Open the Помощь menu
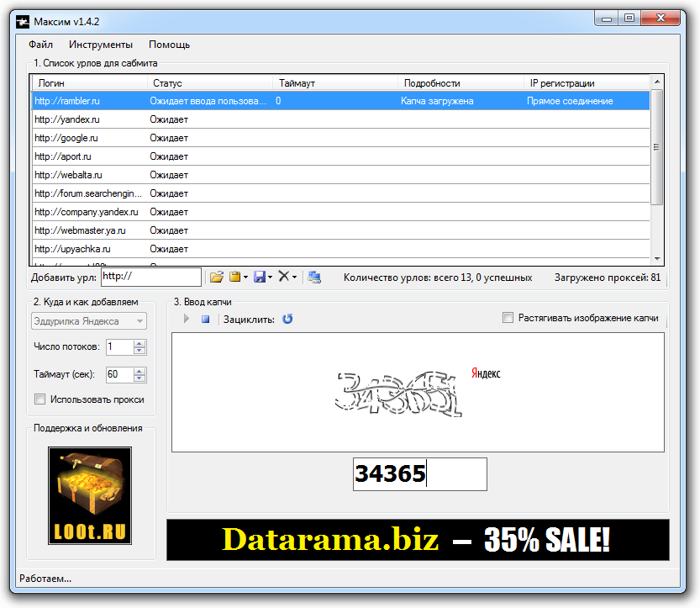Viewport: 700px width, 608px height. [169, 45]
